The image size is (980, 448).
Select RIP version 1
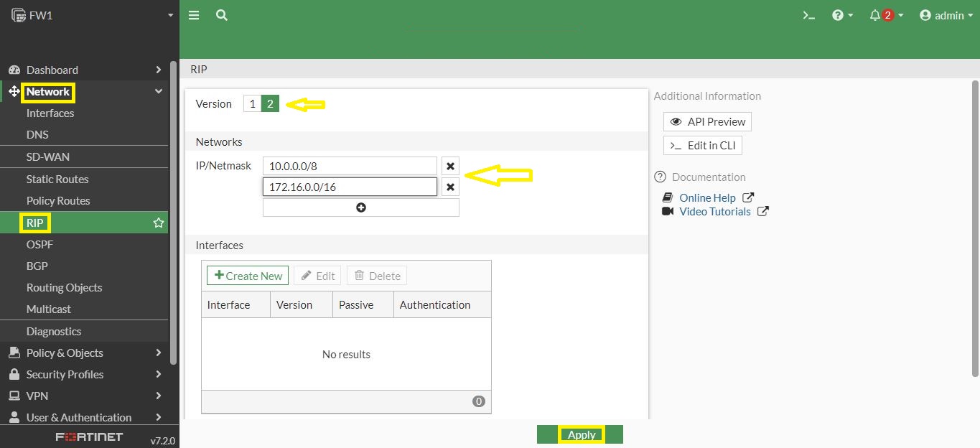(252, 103)
